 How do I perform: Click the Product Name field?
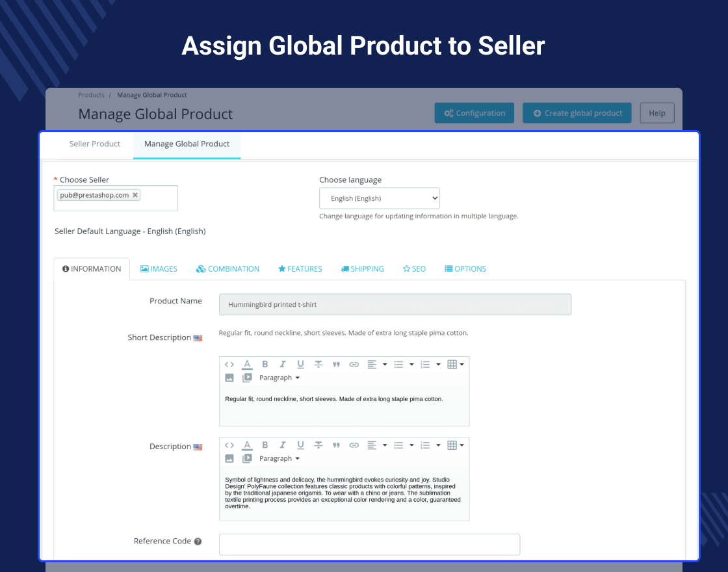point(395,305)
